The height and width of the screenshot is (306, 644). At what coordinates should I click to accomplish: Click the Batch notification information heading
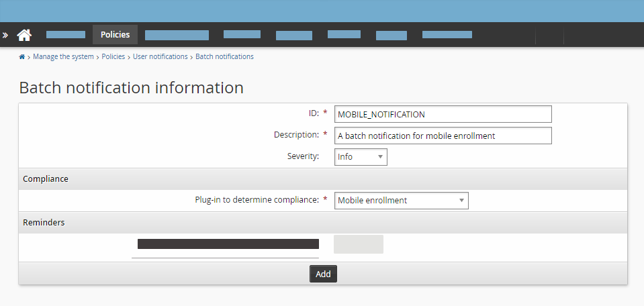tap(131, 88)
